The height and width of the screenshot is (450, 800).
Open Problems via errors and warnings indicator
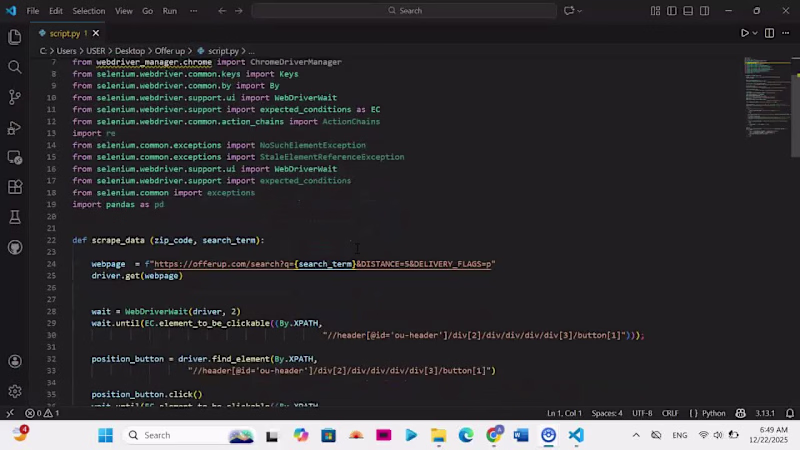42,413
